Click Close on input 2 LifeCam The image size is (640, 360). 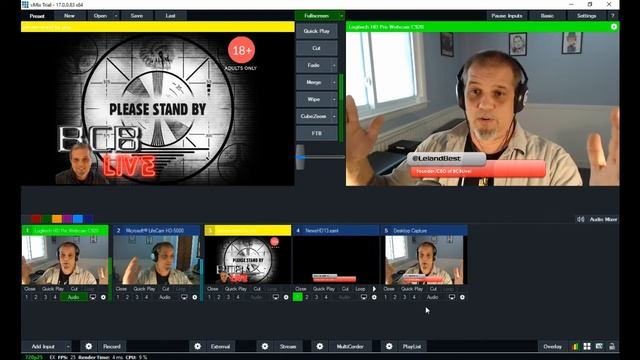click(121, 289)
